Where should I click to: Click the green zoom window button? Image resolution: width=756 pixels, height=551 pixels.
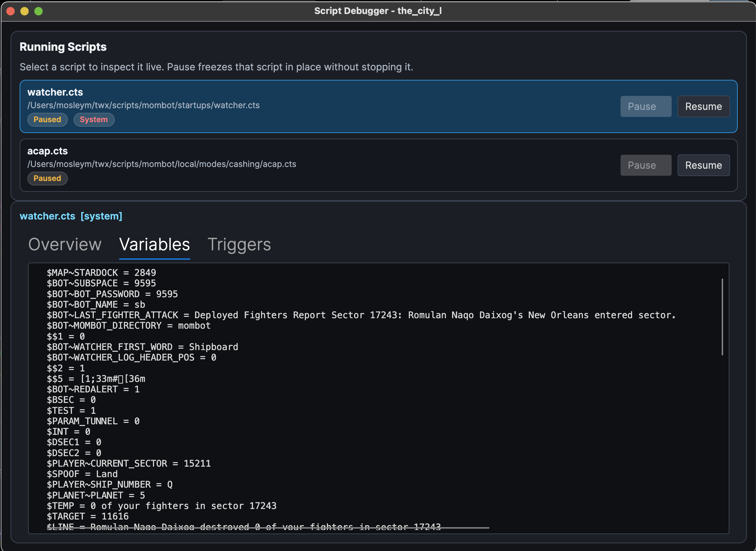coord(38,11)
